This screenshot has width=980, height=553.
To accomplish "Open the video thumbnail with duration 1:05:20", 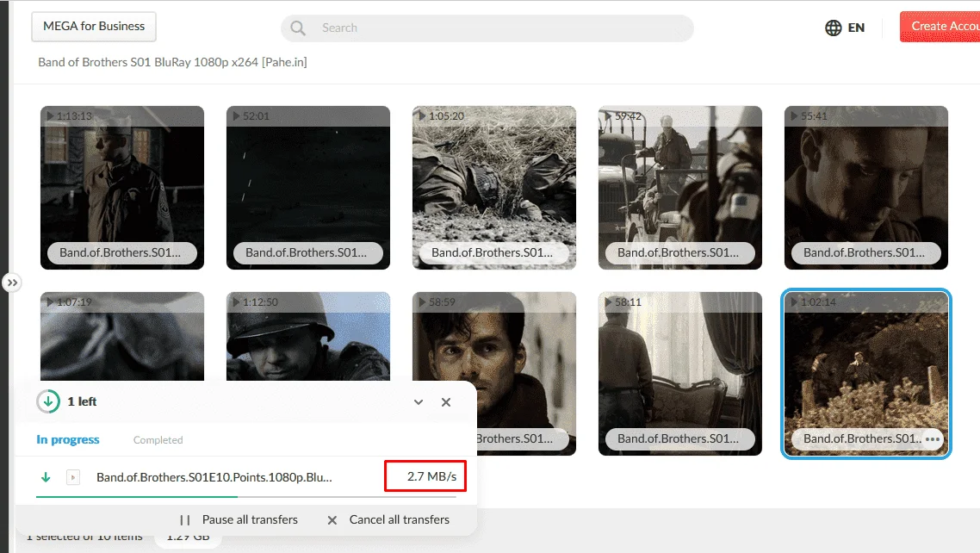I will (493, 188).
